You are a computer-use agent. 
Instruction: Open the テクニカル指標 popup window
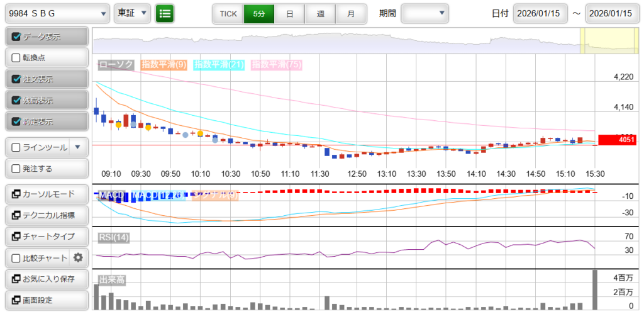(x=46, y=215)
